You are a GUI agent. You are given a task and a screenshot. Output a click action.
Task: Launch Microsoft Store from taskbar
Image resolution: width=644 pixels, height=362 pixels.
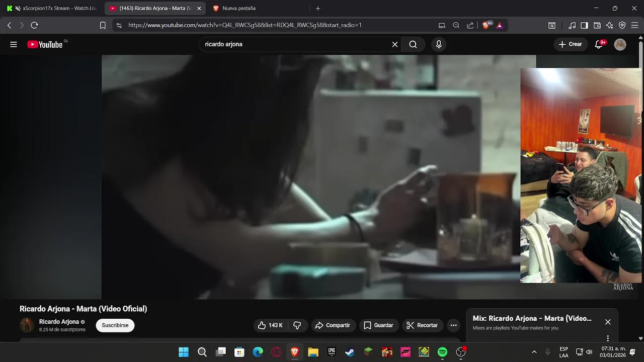[x=239, y=352]
